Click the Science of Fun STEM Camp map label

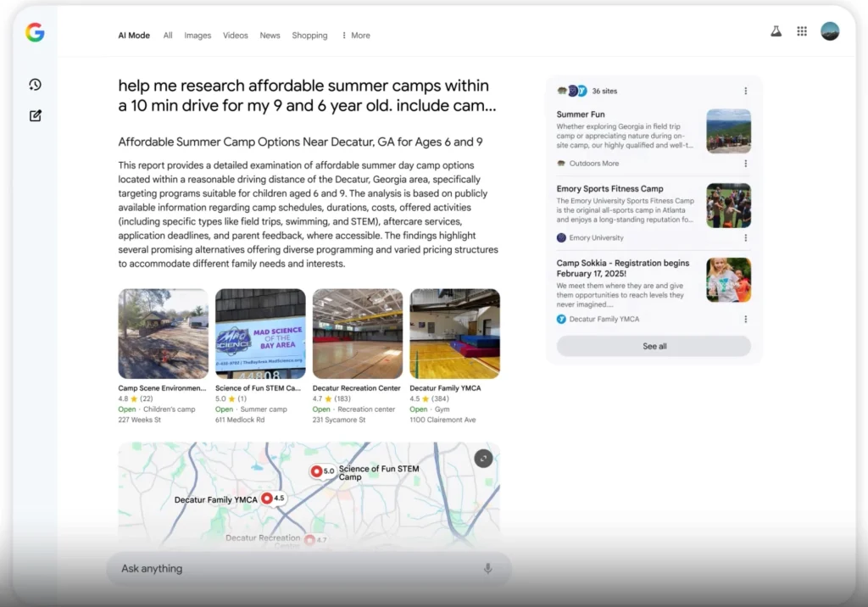[x=379, y=472]
